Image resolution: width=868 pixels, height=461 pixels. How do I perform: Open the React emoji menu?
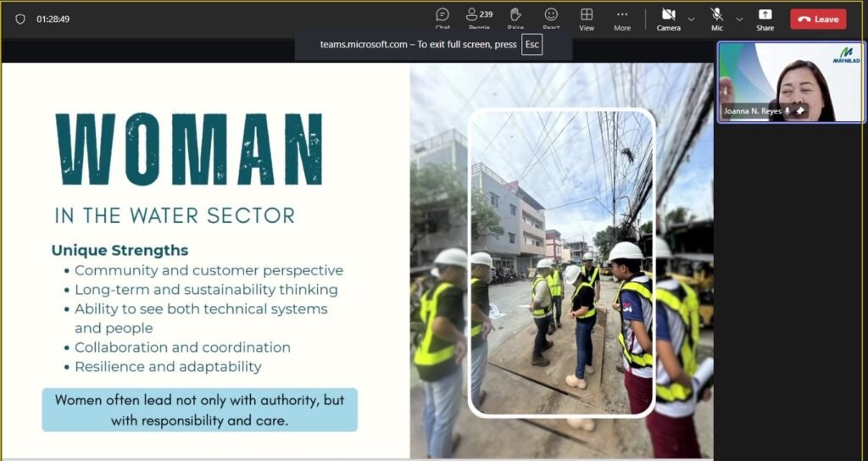[x=551, y=18]
